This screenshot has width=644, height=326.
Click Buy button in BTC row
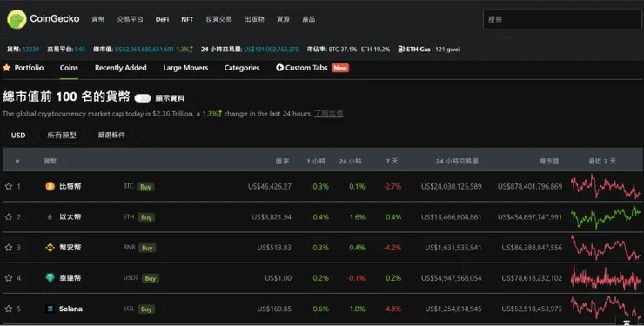tap(146, 187)
